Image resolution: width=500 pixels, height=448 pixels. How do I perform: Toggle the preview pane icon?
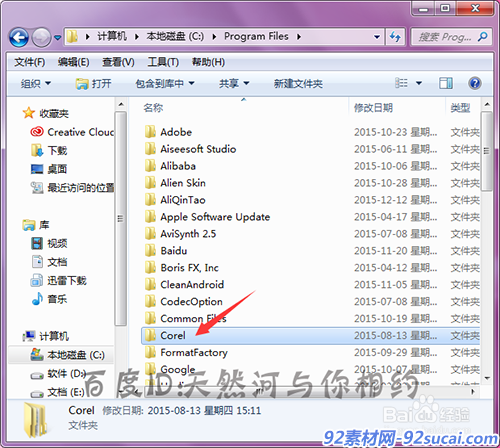tap(446, 83)
